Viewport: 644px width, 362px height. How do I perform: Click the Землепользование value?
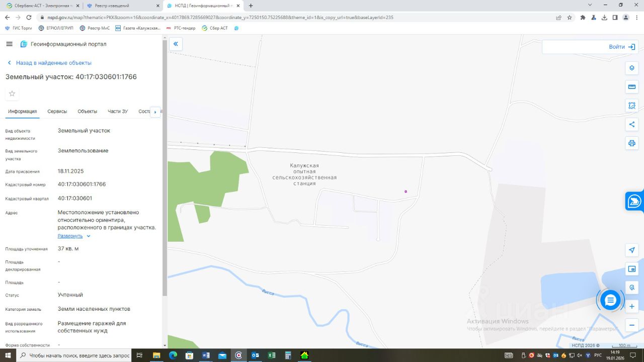83,150
